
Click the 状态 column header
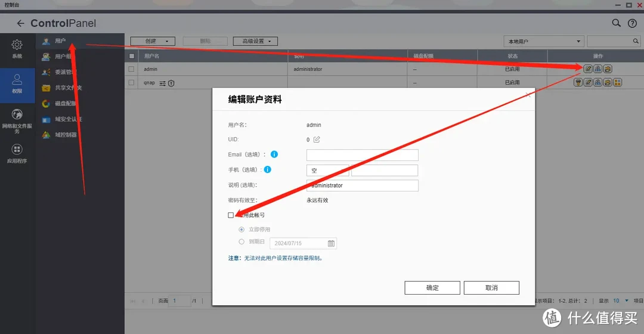point(513,56)
